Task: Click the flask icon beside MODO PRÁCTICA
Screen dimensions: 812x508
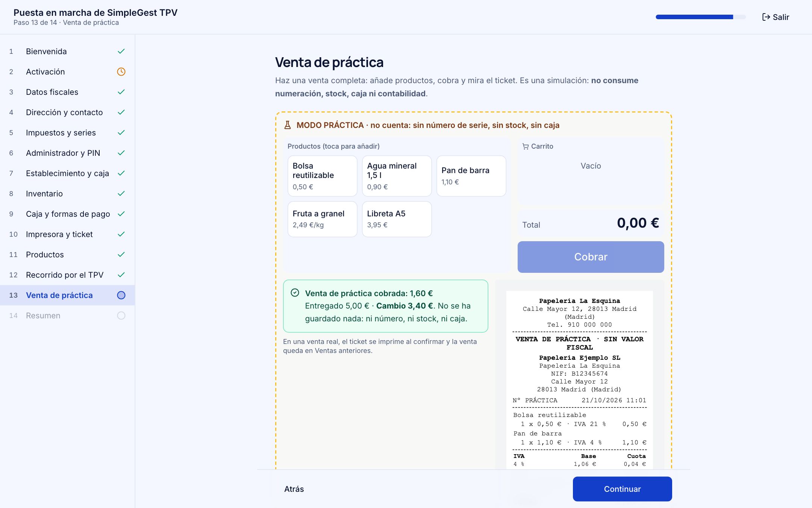Action: (x=288, y=125)
